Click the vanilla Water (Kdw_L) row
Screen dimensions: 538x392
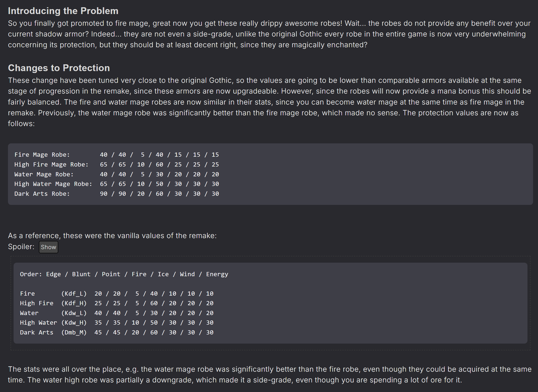tap(117, 313)
